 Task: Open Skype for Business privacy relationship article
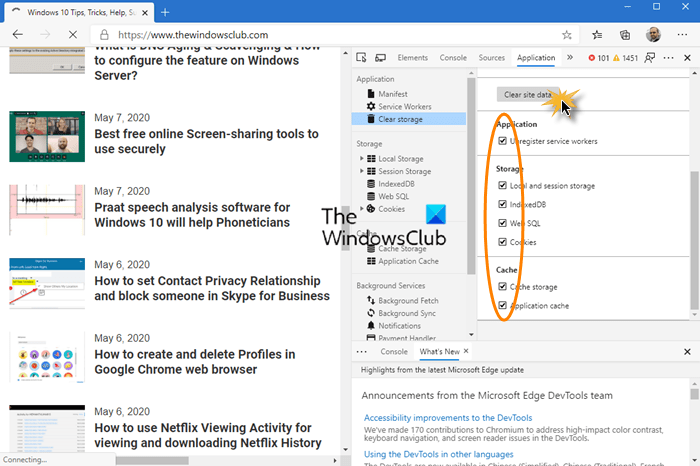212,288
